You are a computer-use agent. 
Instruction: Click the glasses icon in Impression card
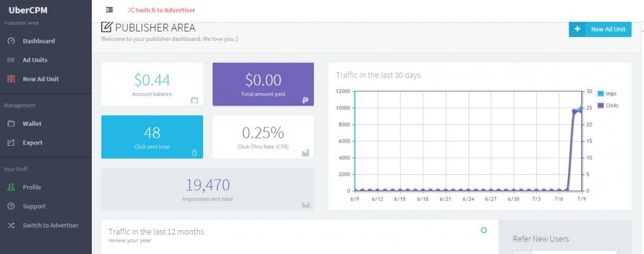click(x=306, y=205)
